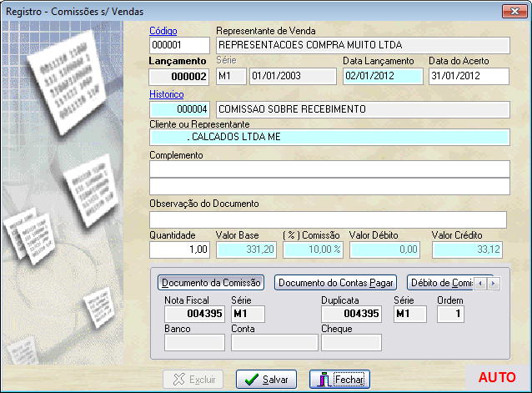
Task: Click the Fechar button
Action: click(339, 379)
